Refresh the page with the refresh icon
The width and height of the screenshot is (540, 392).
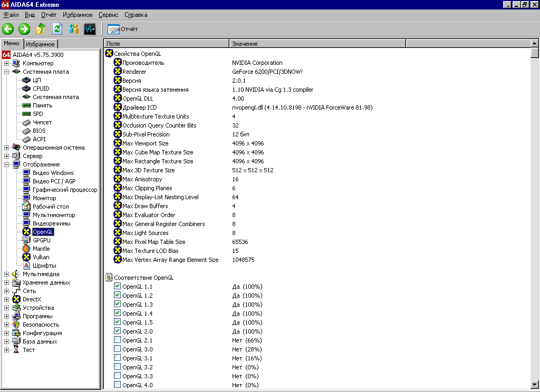(x=57, y=29)
